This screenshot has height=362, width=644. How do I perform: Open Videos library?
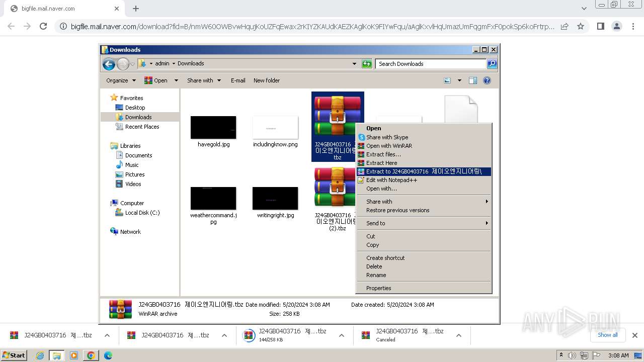(133, 184)
